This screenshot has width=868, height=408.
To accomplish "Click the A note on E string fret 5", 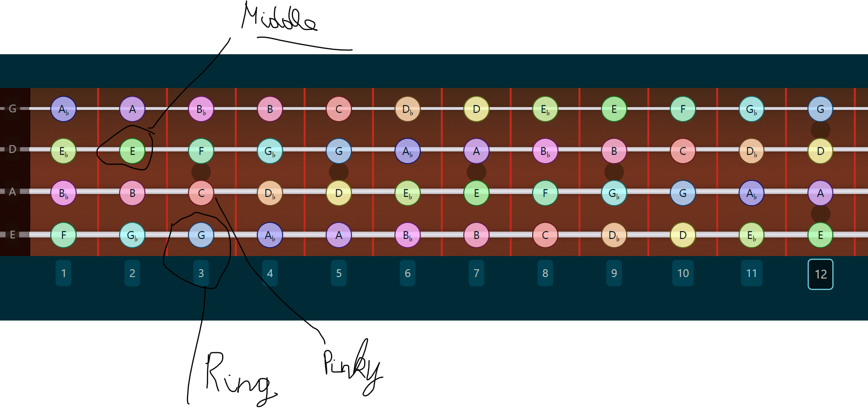I will pyautogui.click(x=339, y=235).
